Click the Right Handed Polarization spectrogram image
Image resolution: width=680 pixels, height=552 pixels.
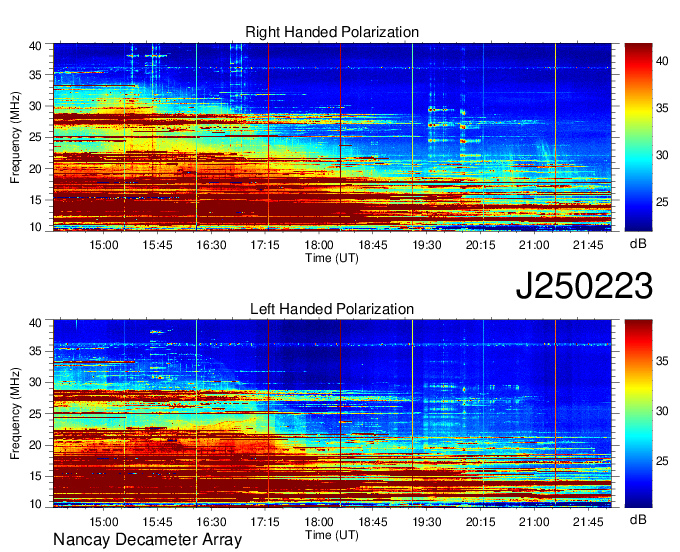coord(332,137)
